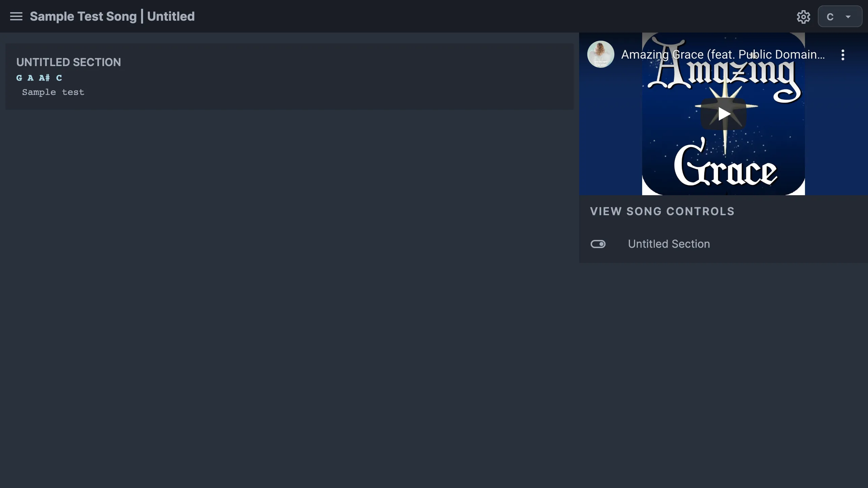868x488 pixels.
Task: Select Sample Test Song title
Action: click(83, 16)
